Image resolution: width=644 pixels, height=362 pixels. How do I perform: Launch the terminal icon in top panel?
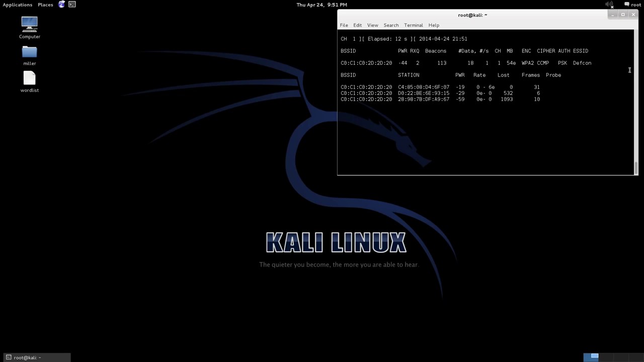click(72, 5)
